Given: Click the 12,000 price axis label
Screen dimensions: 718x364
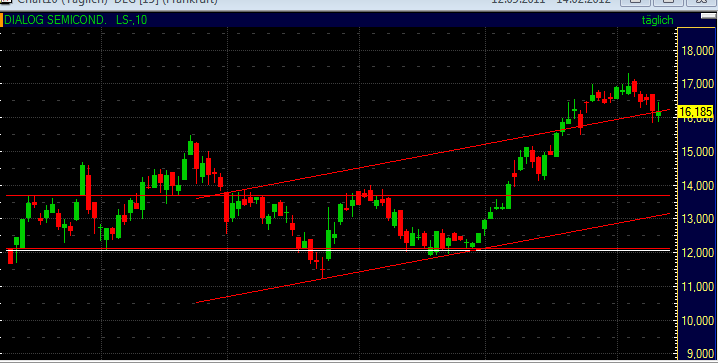Looking at the screenshot, I should click(697, 253).
